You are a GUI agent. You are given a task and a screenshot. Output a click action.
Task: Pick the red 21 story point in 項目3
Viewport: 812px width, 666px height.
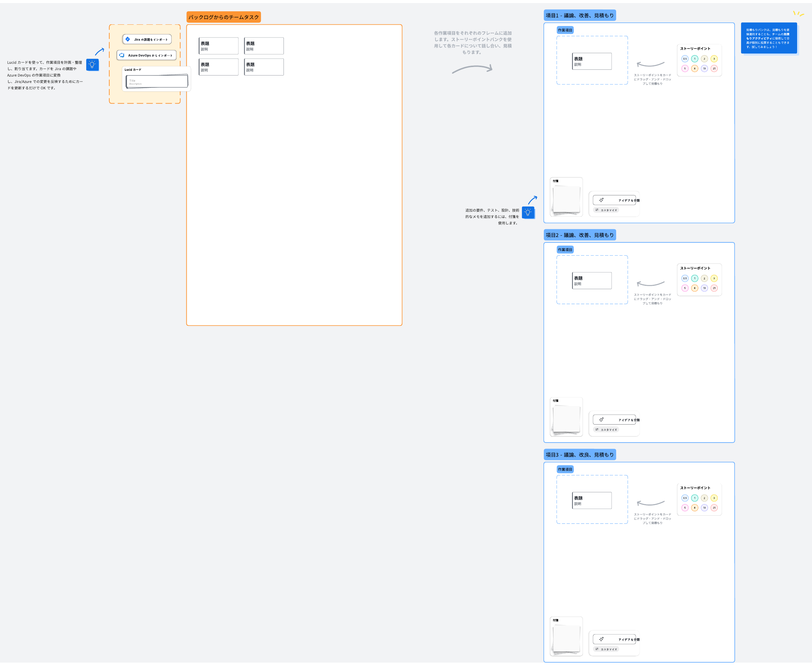(x=714, y=508)
